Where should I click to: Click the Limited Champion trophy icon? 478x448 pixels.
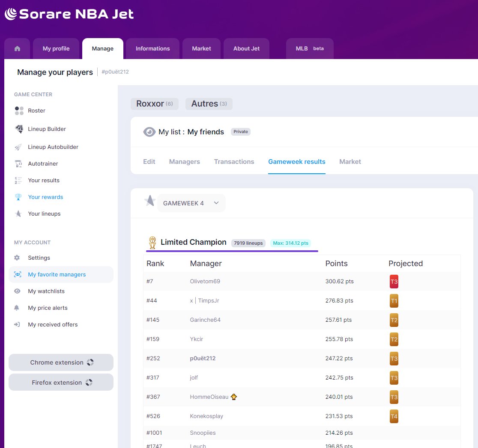click(152, 243)
